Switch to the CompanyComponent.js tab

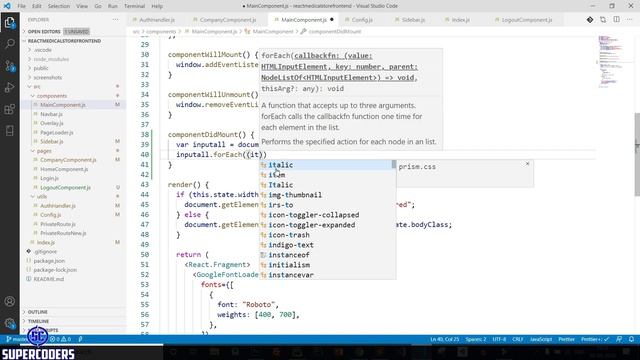227,20
